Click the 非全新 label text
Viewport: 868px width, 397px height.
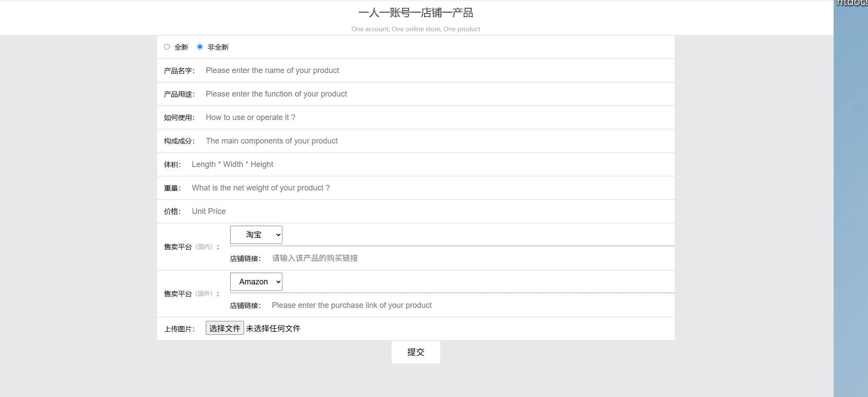[x=218, y=47]
